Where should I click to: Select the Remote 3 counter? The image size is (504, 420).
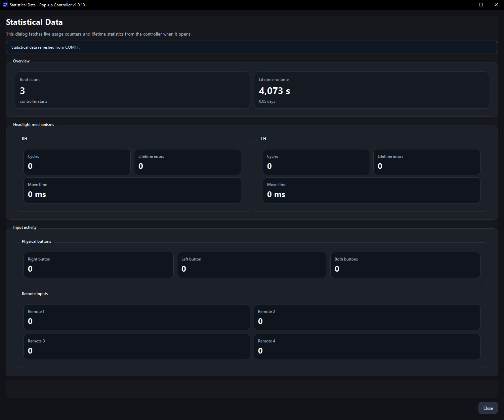136,347
